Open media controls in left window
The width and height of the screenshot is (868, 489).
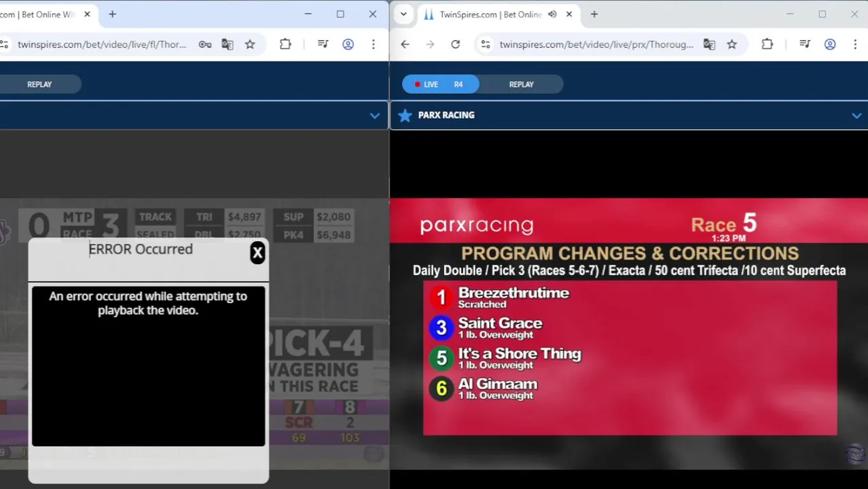point(323,44)
